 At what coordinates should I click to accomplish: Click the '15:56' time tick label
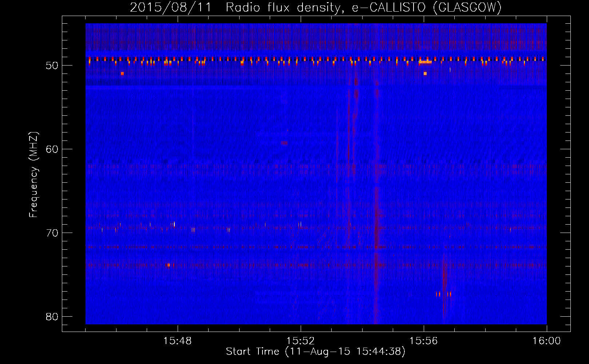[423, 341]
